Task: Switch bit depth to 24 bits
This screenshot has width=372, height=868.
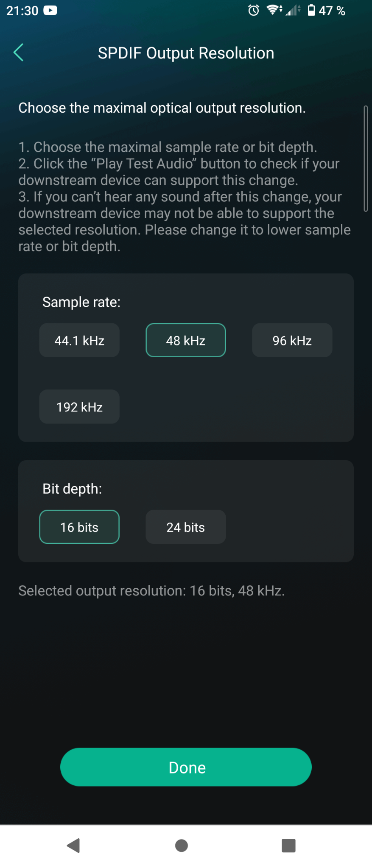Action: (x=186, y=527)
